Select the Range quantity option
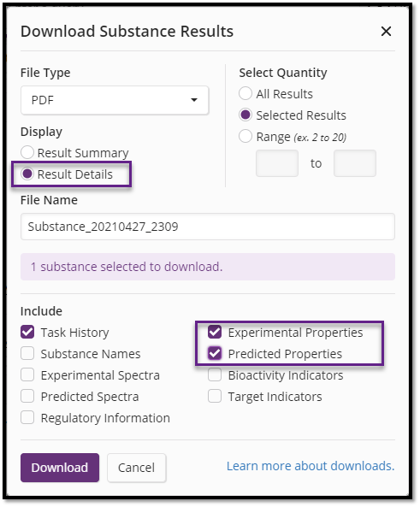 tap(245, 136)
